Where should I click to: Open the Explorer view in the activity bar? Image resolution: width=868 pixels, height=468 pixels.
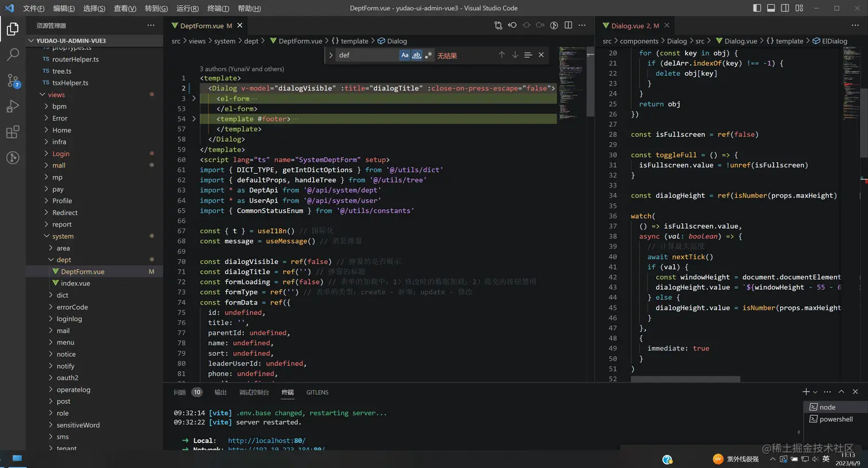[13, 29]
